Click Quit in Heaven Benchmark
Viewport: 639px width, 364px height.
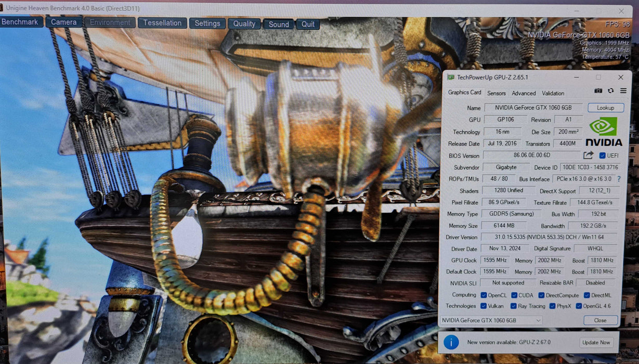308,24
